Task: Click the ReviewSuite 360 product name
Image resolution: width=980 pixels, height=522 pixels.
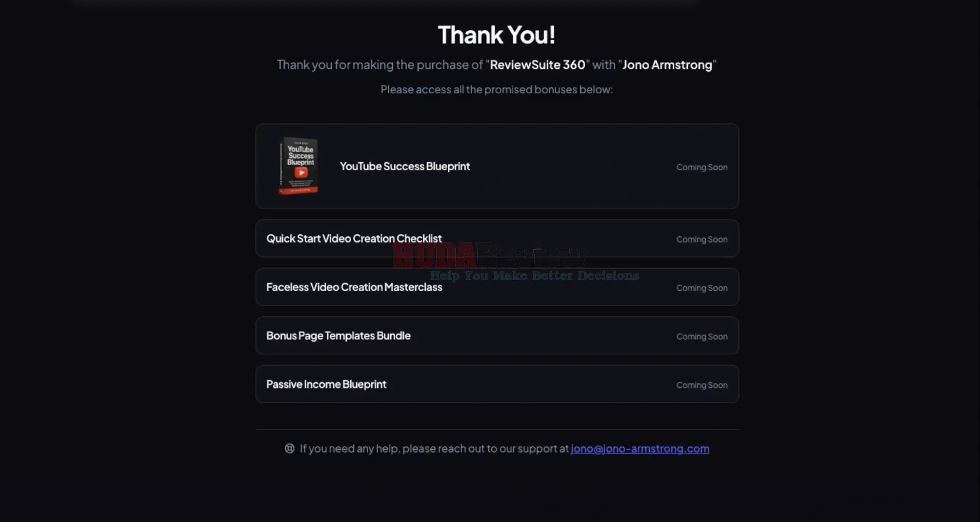Action: (x=537, y=65)
